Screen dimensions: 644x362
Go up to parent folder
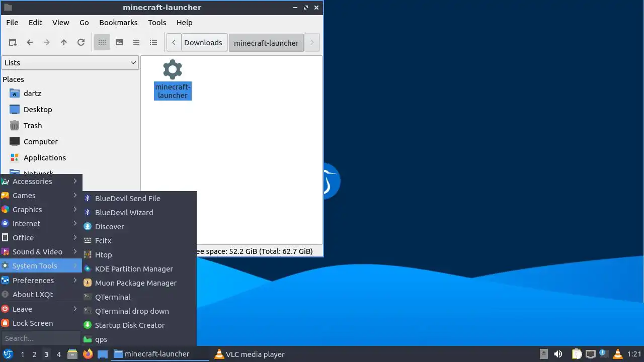pos(64,43)
